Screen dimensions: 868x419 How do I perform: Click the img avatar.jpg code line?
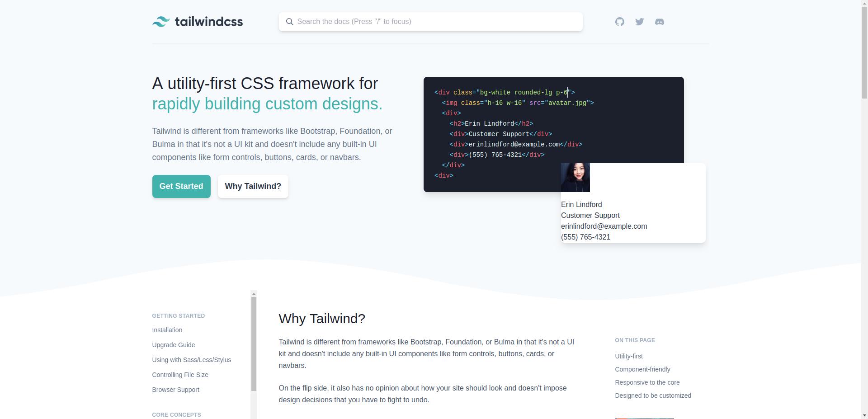click(x=518, y=103)
